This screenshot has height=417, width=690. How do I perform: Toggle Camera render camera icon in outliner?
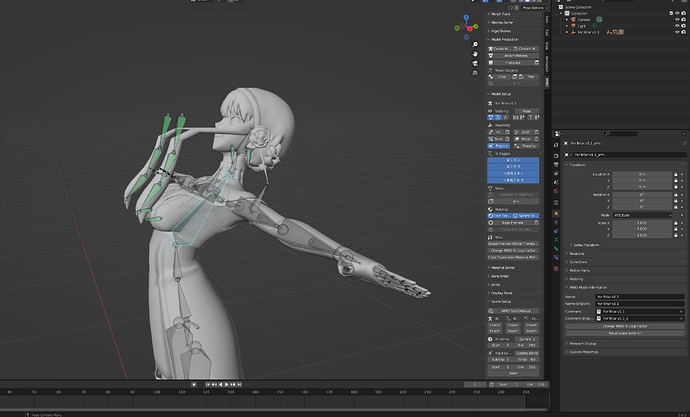point(683,19)
